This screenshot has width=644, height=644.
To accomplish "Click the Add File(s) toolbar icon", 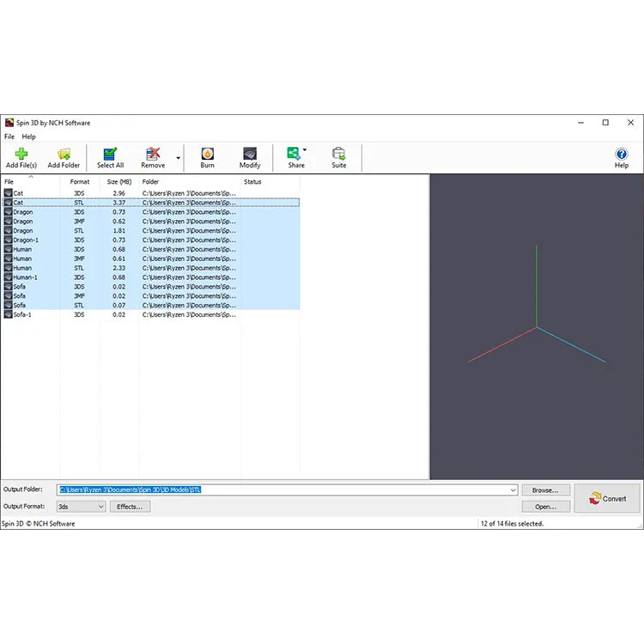I will tap(21, 158).
